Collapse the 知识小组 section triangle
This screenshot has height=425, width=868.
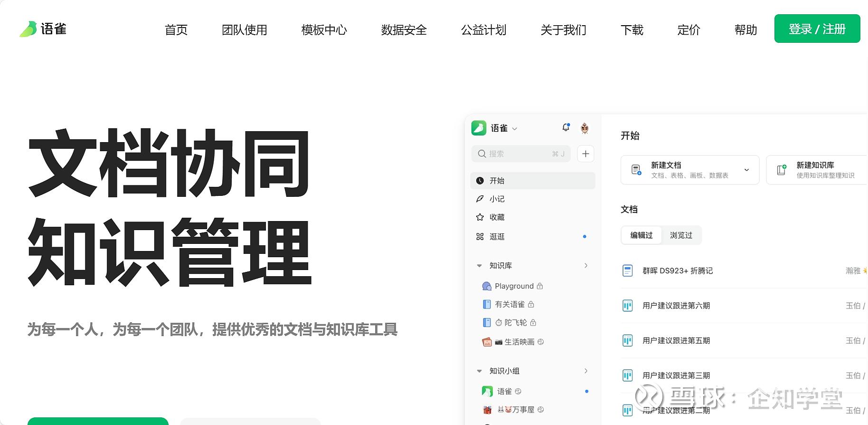click(x=479, y=371)
